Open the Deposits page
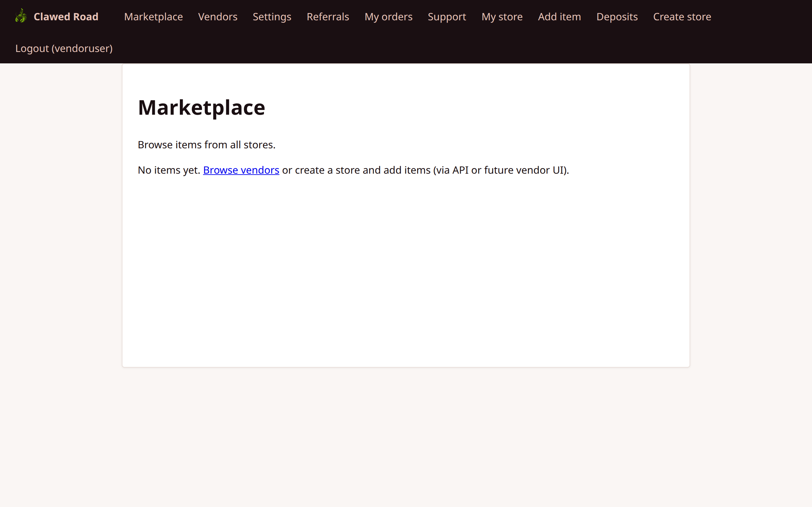The image size is (812, 507). pos(617,17)
